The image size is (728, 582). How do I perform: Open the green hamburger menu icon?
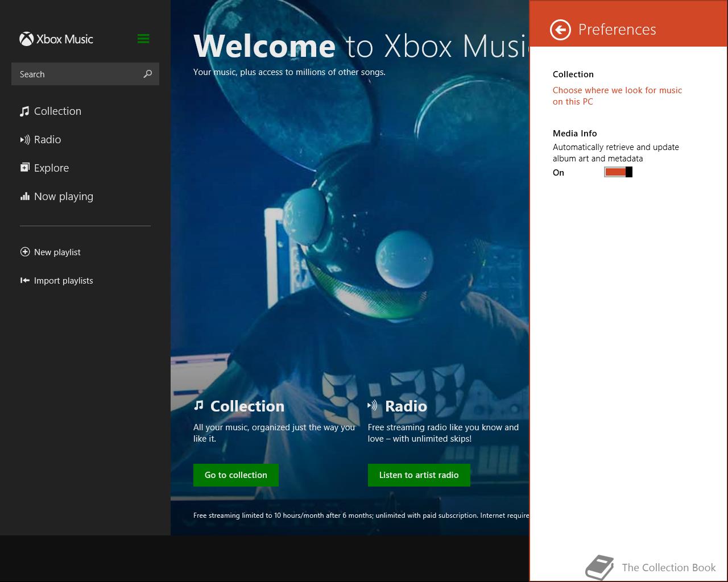[x=143, y=39]
